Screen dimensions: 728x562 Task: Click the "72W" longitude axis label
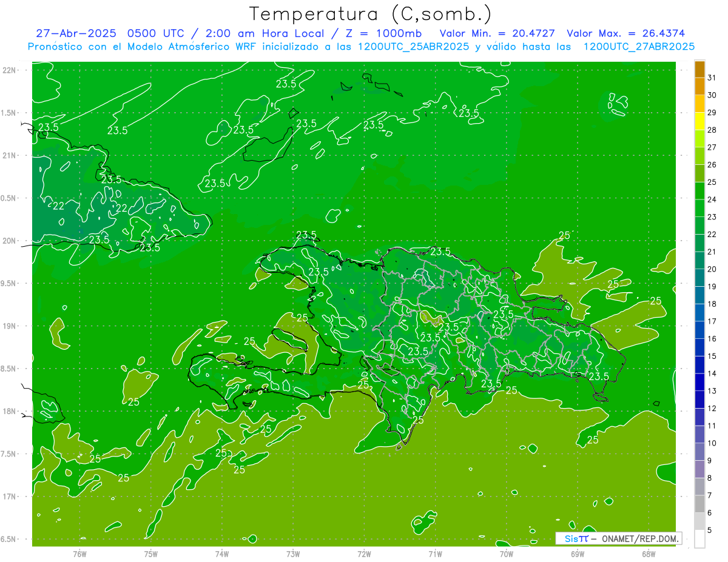(364, 554)
